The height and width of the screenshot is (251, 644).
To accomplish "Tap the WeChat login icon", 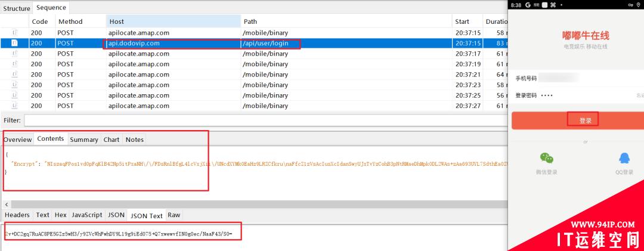I will (x=547, y=158).
